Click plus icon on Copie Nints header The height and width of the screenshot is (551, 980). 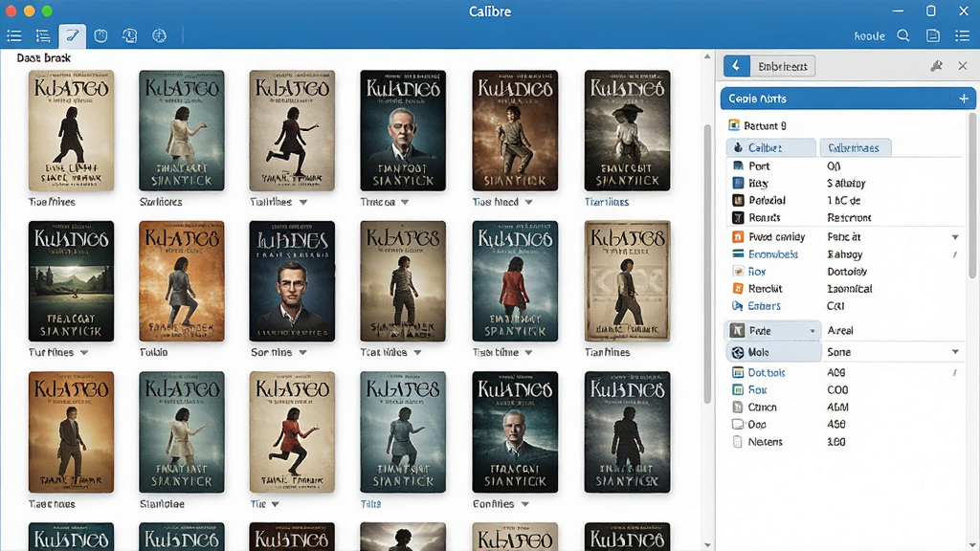(x=964, y=99)
